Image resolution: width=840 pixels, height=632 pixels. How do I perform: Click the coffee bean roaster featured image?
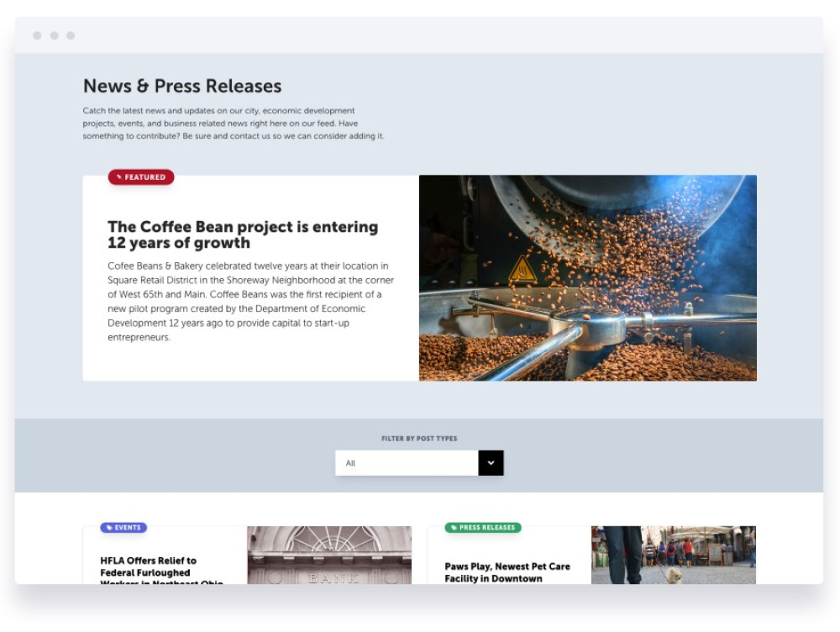click(x=588, y=278)
